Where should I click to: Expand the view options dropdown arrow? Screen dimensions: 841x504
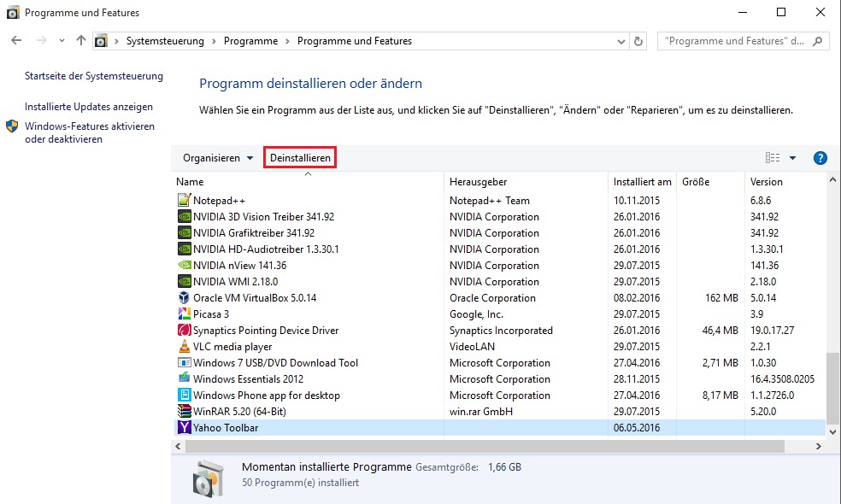(x=792, y=158)
